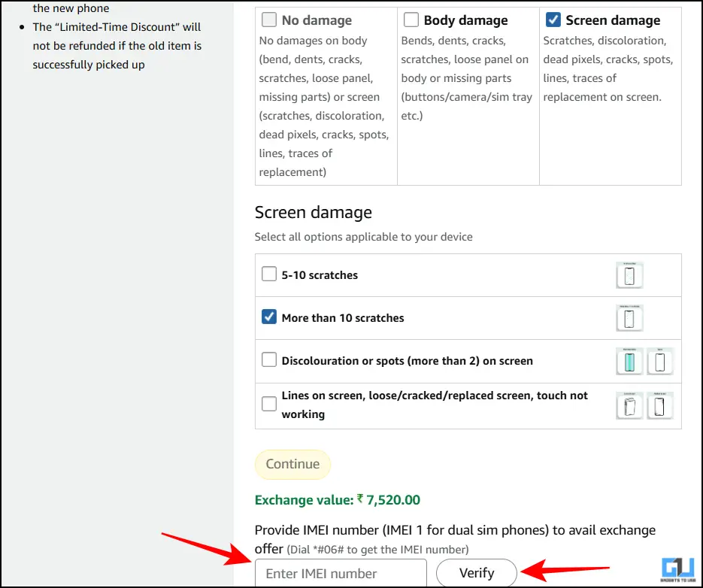Uncheck the Screen damage checkbox
Viewport: 703px width, 588px height.
tap(553, 20)
